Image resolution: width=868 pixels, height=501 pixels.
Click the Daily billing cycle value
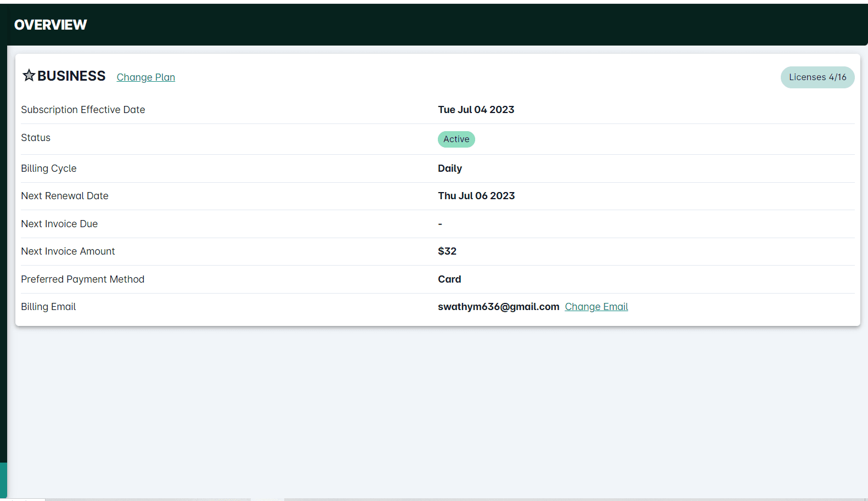click(449, 168)
